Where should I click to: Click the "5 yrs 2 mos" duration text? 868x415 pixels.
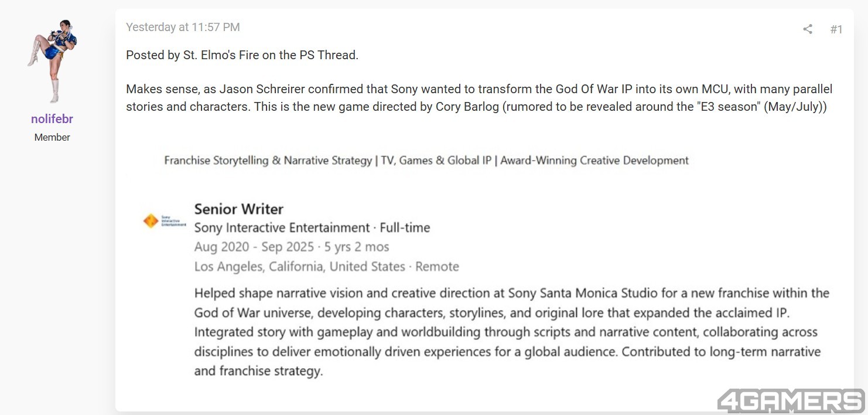(x=357, y=247)
